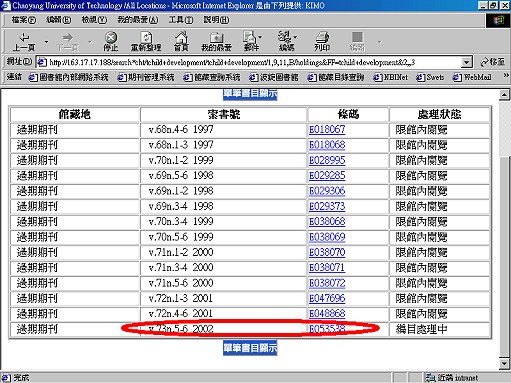
Task: Click the address bar URL field
Action: click(253, 62)
